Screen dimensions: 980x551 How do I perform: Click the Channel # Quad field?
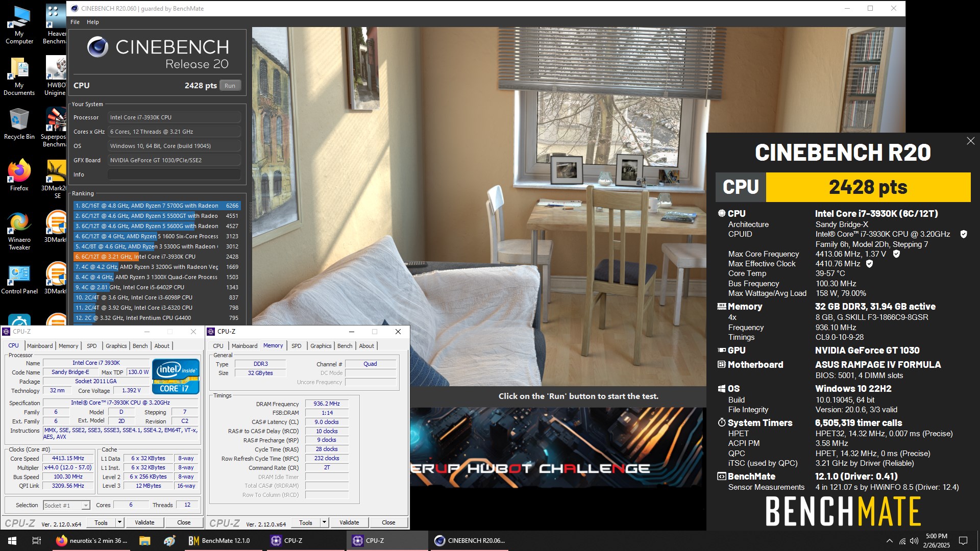(370, 364)
